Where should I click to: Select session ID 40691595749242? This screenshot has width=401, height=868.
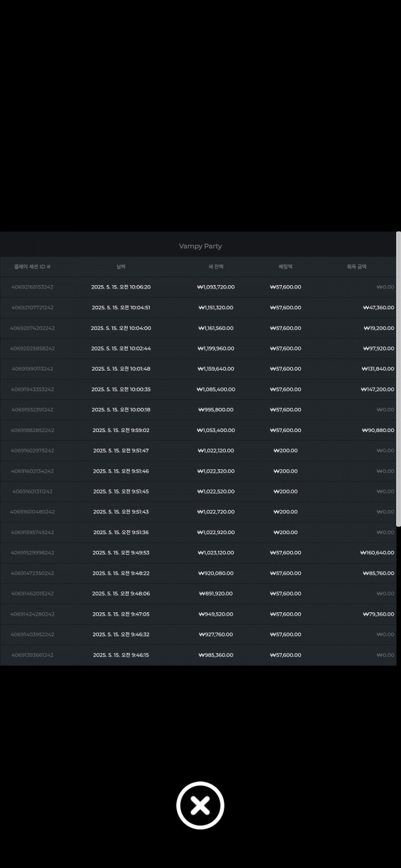tap(33, 533)
